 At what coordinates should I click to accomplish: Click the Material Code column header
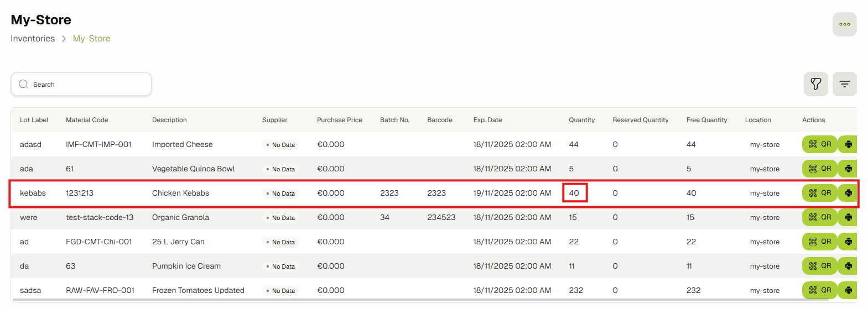tap(87, 120)
